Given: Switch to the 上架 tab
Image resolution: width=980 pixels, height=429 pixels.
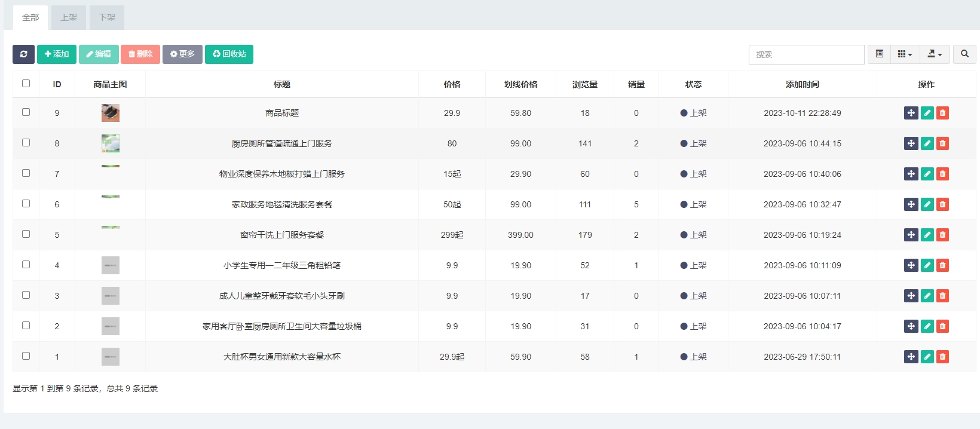Looking at the screenshot, I should pyautogui.click(x=69, y=17).
